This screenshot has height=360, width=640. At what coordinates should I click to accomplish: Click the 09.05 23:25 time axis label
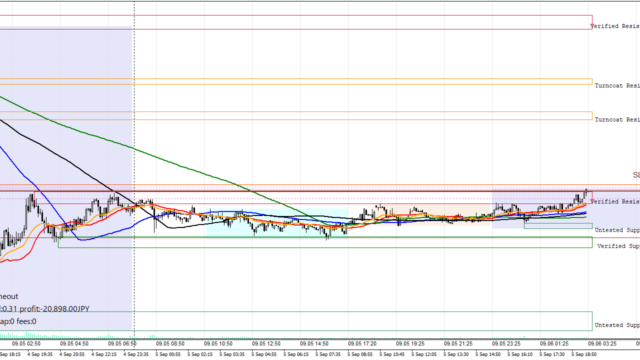tap(506, 344)
